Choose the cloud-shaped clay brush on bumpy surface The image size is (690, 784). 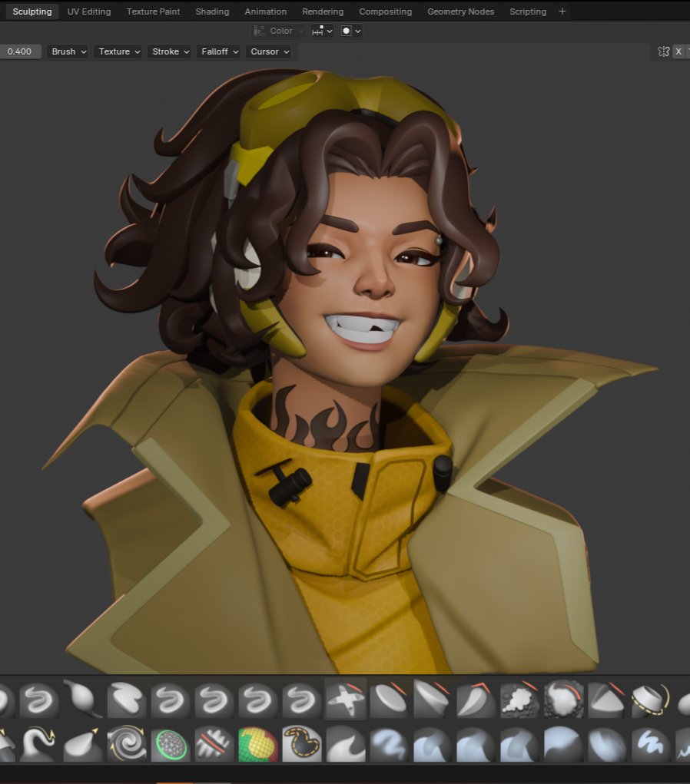[519, 699]
